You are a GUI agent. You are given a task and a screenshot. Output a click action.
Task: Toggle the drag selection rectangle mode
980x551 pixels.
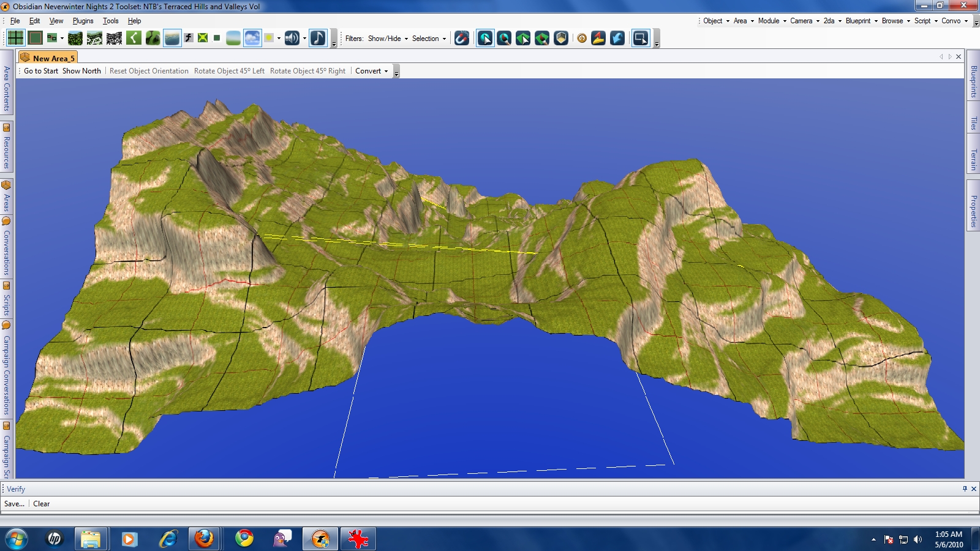pos(640,38)
